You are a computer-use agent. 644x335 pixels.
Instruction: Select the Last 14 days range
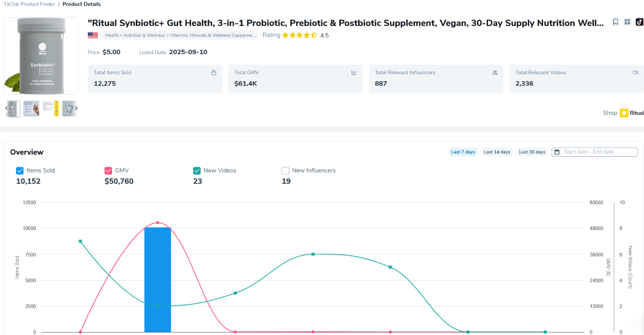coord(497,152)
